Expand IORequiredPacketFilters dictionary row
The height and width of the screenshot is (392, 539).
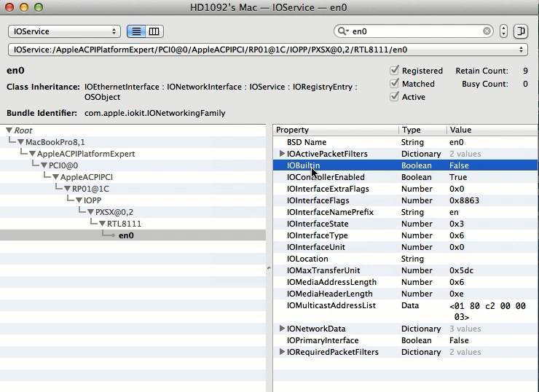point(282,352)
